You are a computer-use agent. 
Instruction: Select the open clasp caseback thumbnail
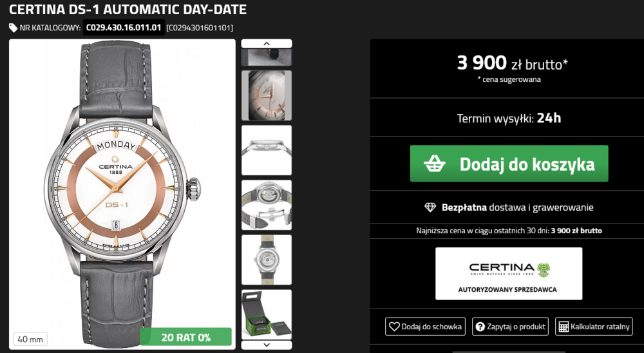[x=267, y=205]
